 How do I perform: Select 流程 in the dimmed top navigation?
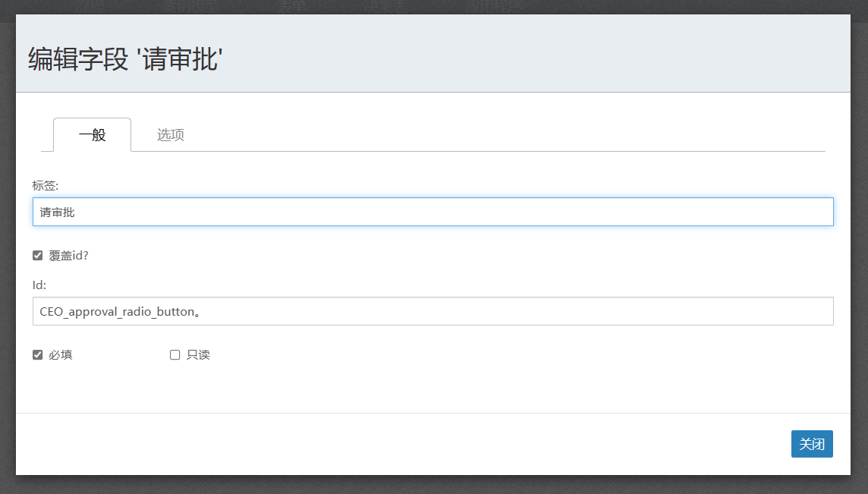tap(90, 7)
